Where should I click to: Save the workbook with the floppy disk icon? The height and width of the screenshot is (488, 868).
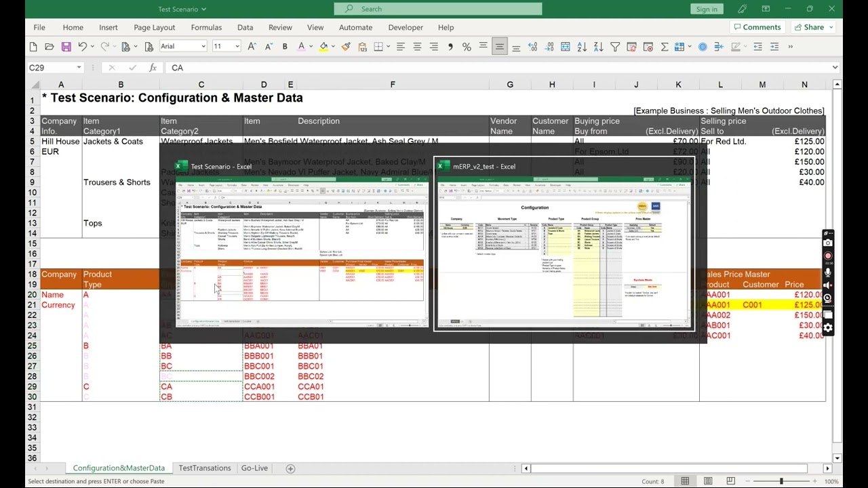click(x=66, y=47)
